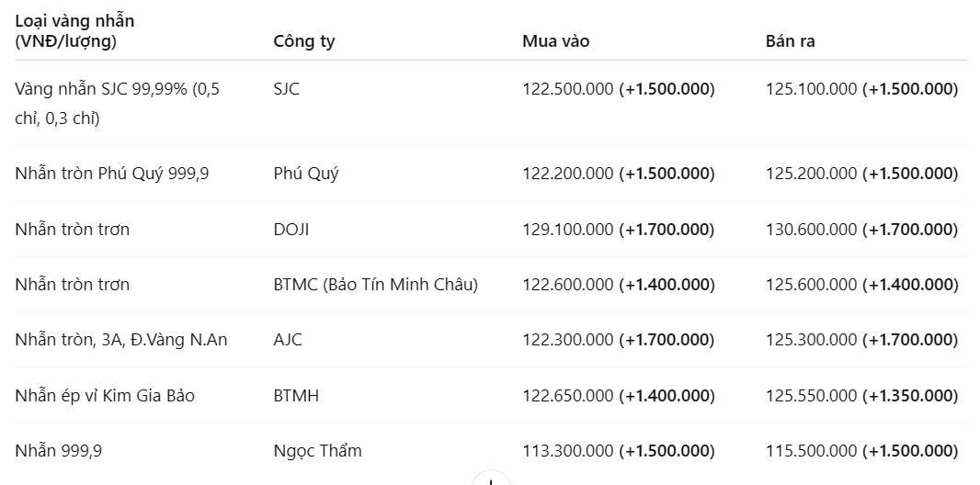
Task: Click the "Bán ra" column header
Action: 790,41
